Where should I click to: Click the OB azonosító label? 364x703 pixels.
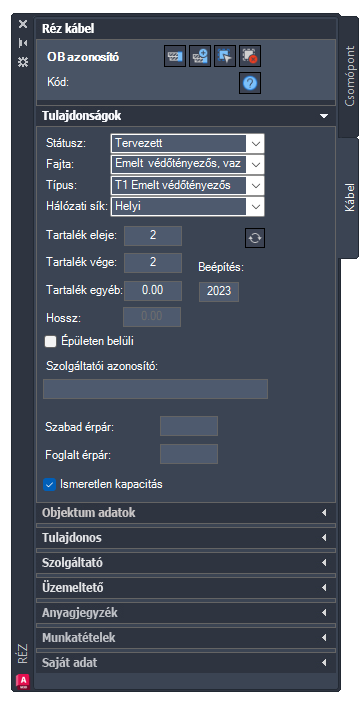(x=83, y=57)
